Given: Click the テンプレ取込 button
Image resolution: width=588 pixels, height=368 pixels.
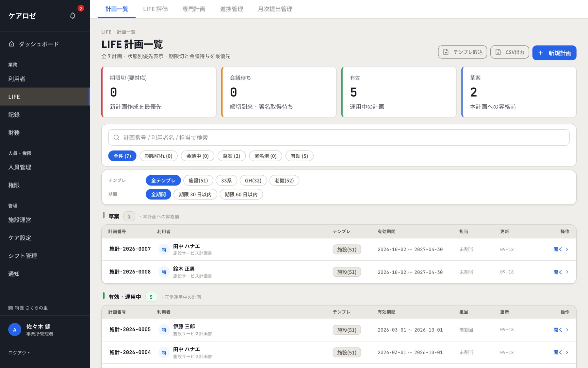Looking at the screenshot, I should point(462,52).
